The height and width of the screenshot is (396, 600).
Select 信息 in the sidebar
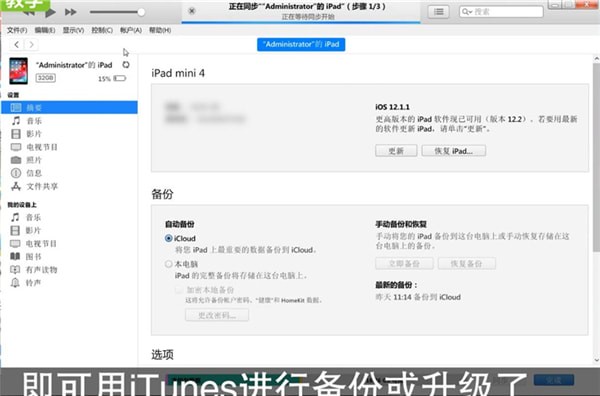coord(69,173)
